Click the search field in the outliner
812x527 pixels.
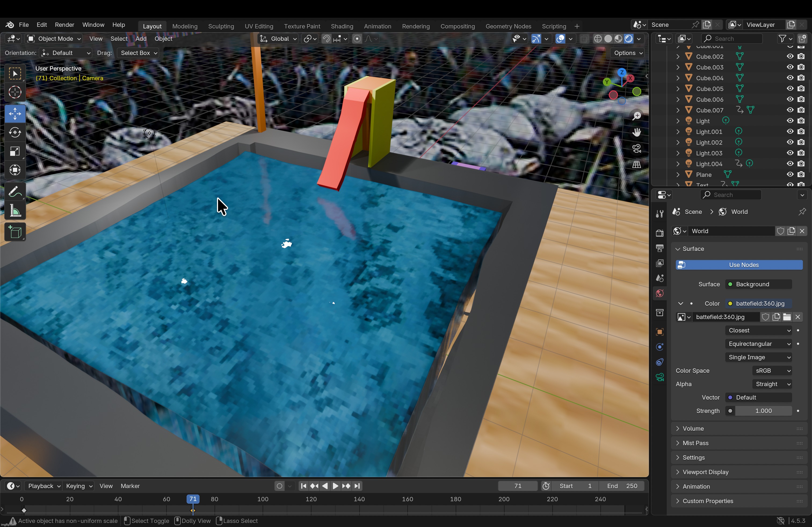(x=732, y=39)
